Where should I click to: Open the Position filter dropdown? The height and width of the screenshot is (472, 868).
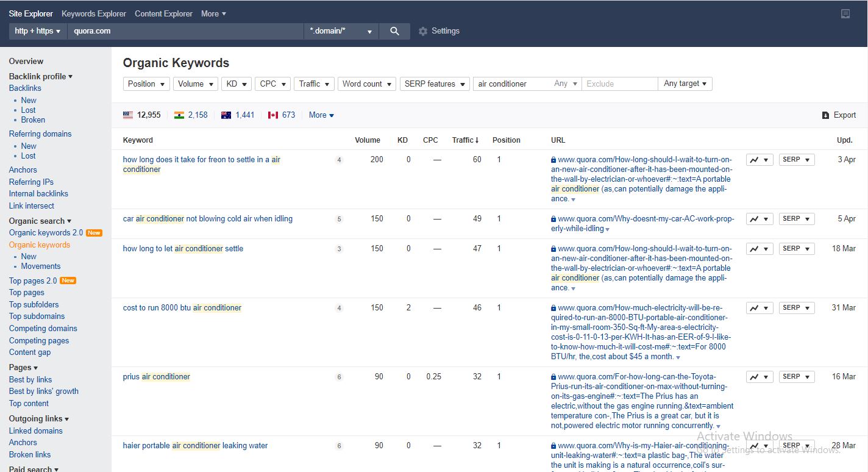click(146, 84)
